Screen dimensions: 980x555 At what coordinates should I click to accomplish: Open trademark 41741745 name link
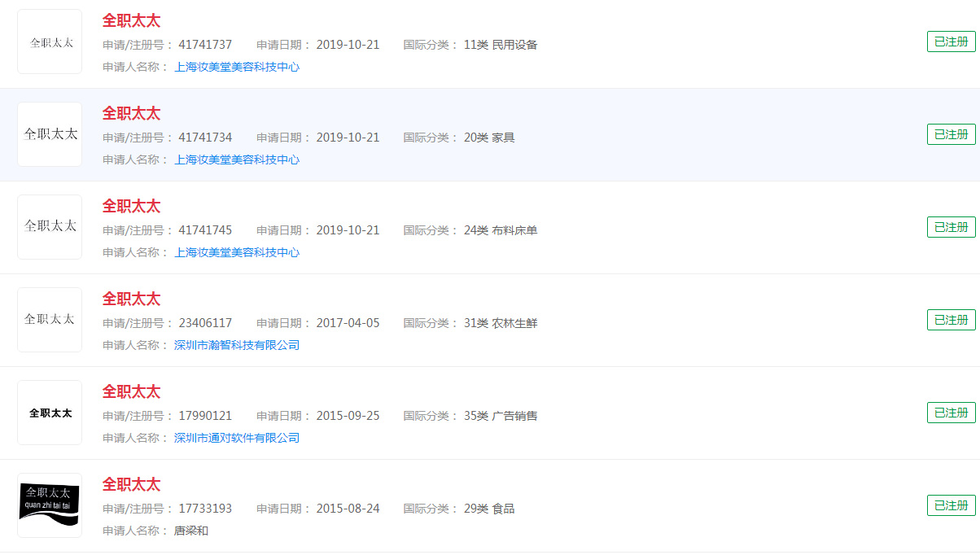tap(131, 206)
